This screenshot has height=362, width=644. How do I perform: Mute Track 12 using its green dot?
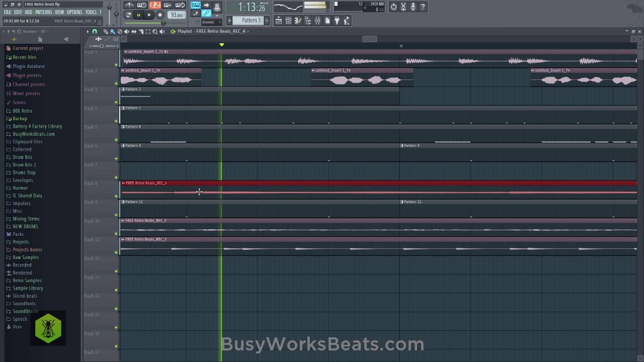coord(116,271)
